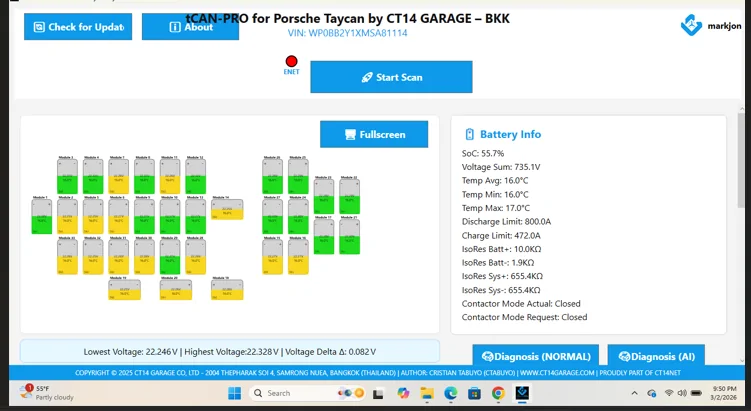
Task: Click the markjon user logo icon
Action: coord(691,25)
